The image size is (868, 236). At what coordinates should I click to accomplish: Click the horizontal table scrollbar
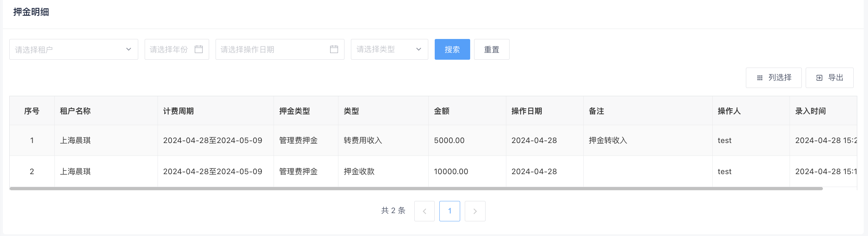[415, 188]
